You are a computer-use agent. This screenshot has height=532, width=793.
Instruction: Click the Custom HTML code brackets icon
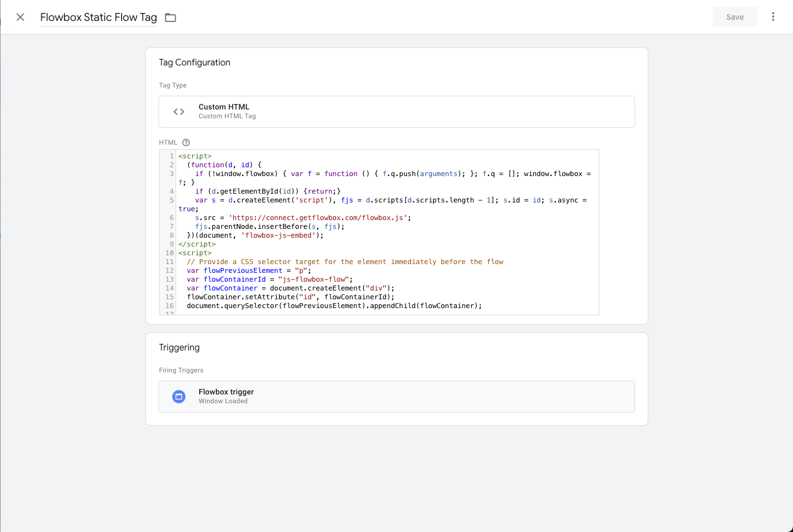pyautogui.click(x=179, y=112)
